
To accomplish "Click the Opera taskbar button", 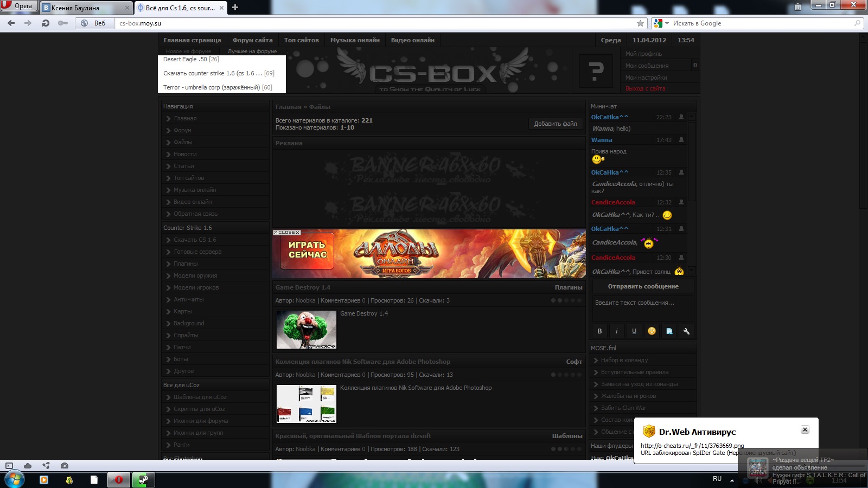I will 118,479.
